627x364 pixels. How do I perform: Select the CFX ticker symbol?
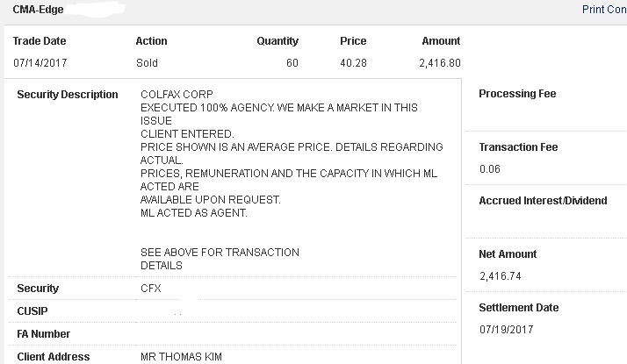click(151, 289)
